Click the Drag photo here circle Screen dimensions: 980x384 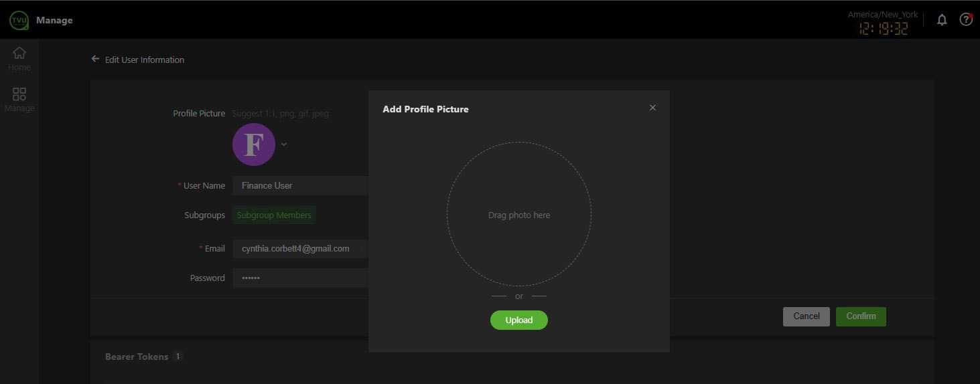point(519,214)
